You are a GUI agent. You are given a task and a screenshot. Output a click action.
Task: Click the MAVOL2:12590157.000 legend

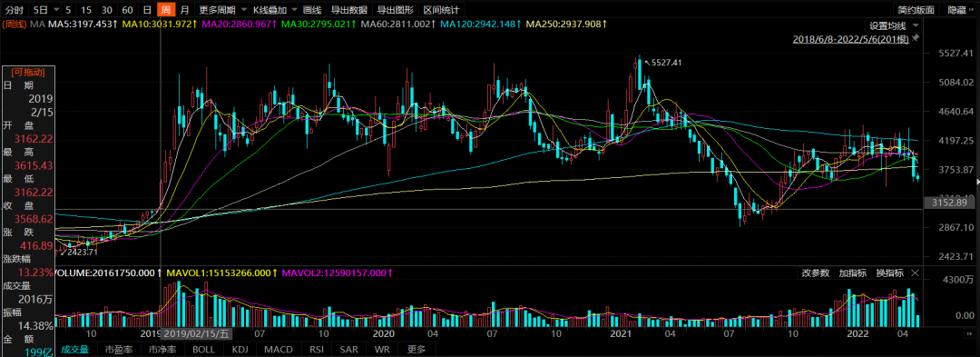point(338,273)
